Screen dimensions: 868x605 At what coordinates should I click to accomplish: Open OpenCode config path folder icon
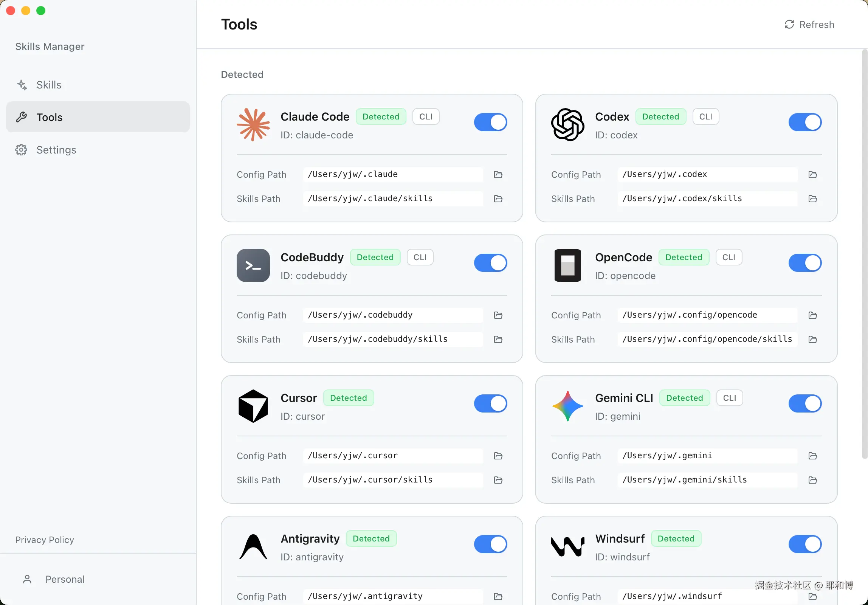pyautogui.click(x=812, y=315)
